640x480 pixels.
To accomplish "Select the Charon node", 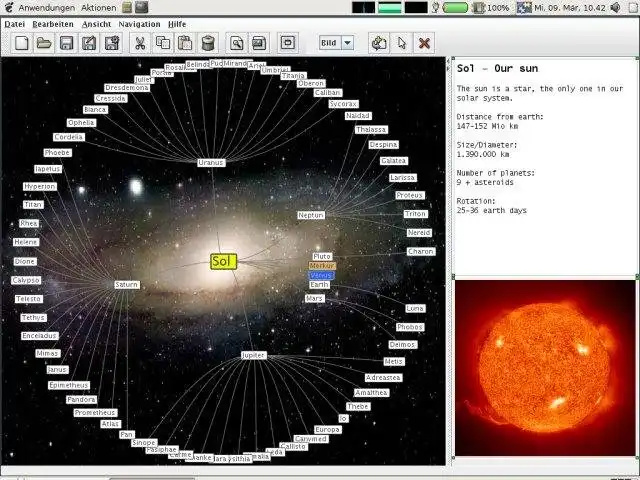I will click(x=421, y=251).
